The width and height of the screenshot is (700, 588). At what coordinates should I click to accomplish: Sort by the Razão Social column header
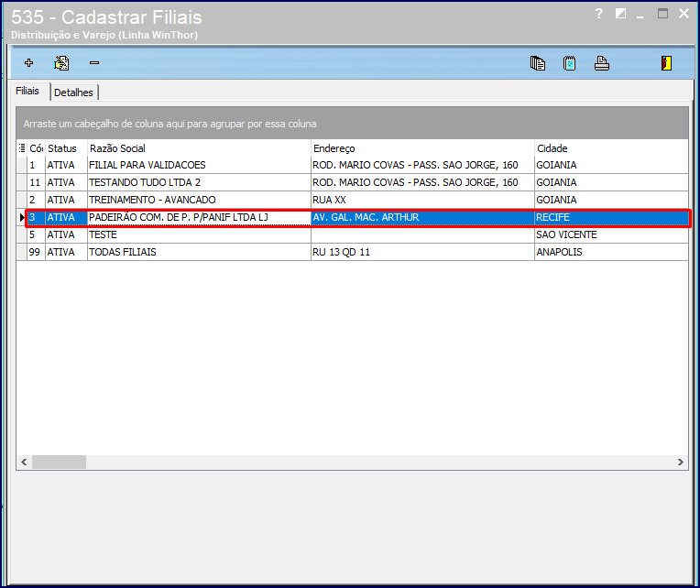click(x=199, y=148)
